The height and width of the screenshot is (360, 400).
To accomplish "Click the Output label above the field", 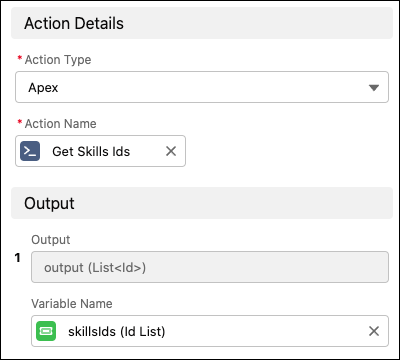I will point(51,240).
